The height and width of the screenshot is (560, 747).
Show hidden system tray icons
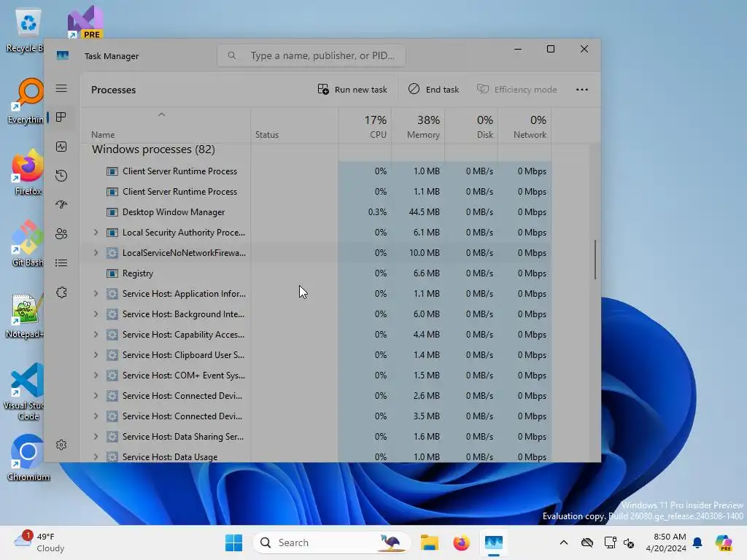pyautogui.click(x=564, y=542)
